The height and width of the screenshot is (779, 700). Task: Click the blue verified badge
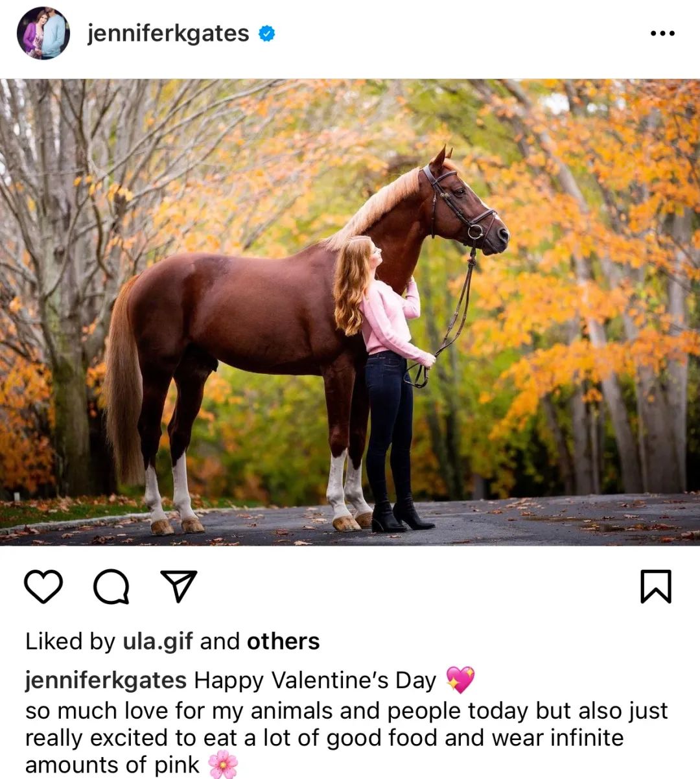(x=267, y=33)
